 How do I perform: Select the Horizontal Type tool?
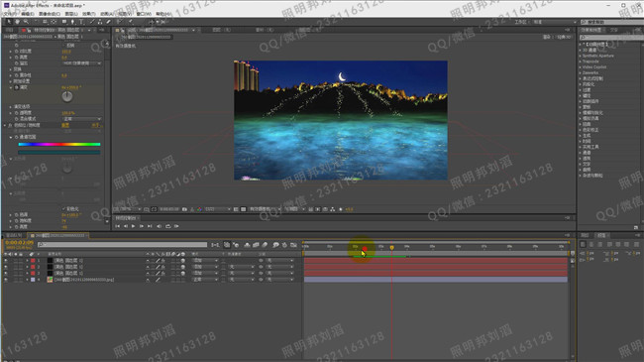point(81,22)
